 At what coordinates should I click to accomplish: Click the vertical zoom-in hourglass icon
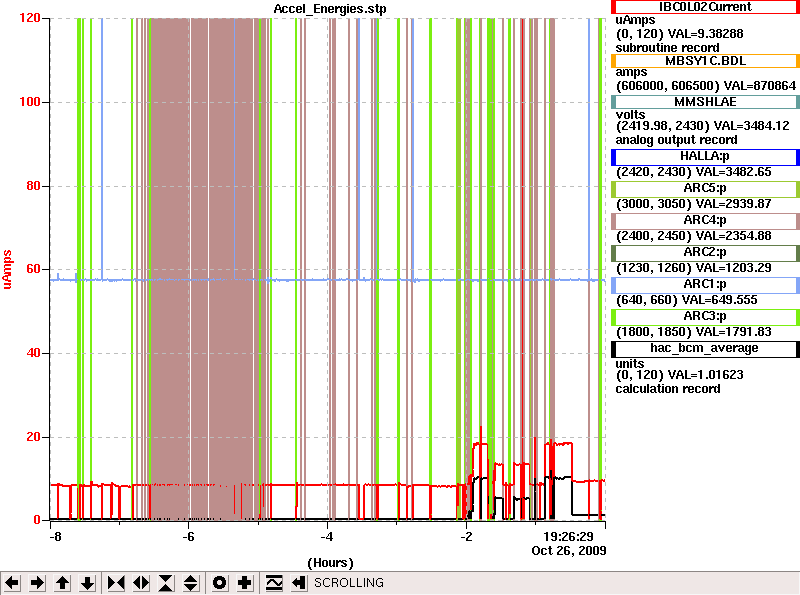pyautogui.click(x=166, y=583)
